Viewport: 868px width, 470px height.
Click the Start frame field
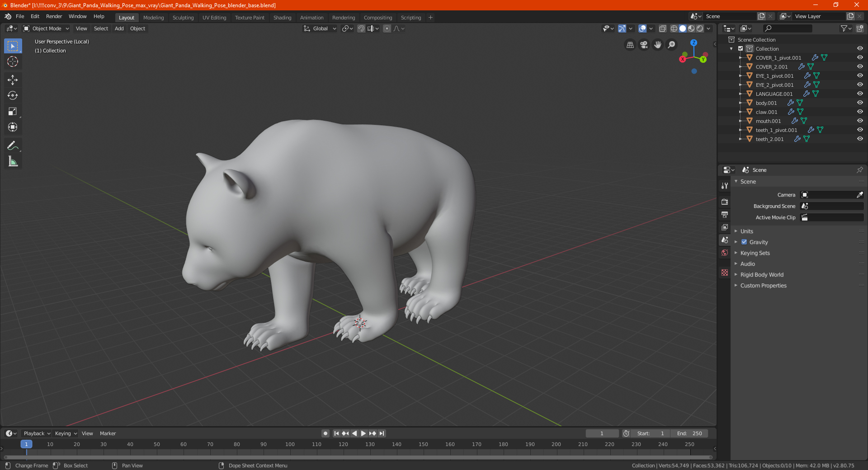pyautogui.click(x=651, y=433)
